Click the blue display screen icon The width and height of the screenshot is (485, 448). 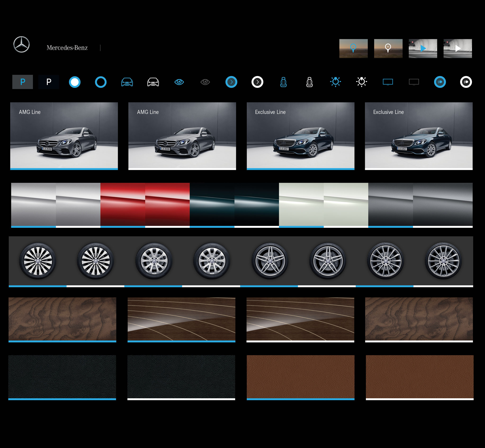click(x=388, y=82)
